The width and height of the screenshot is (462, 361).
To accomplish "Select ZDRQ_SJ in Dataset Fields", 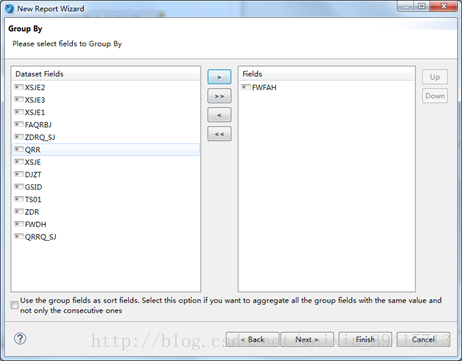I will click(106, 137).
